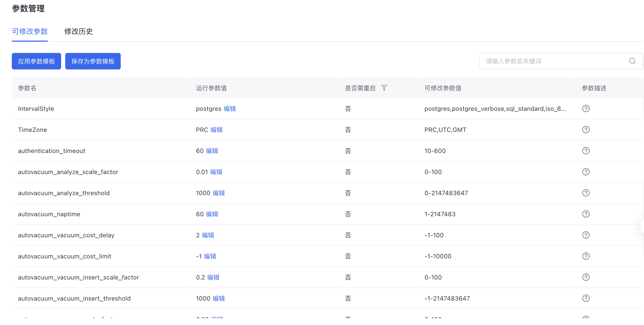644x325 pixels.
Task: Edit autovacuum_vacuum_insert_threshold value 1000
Action: [219, 299]
